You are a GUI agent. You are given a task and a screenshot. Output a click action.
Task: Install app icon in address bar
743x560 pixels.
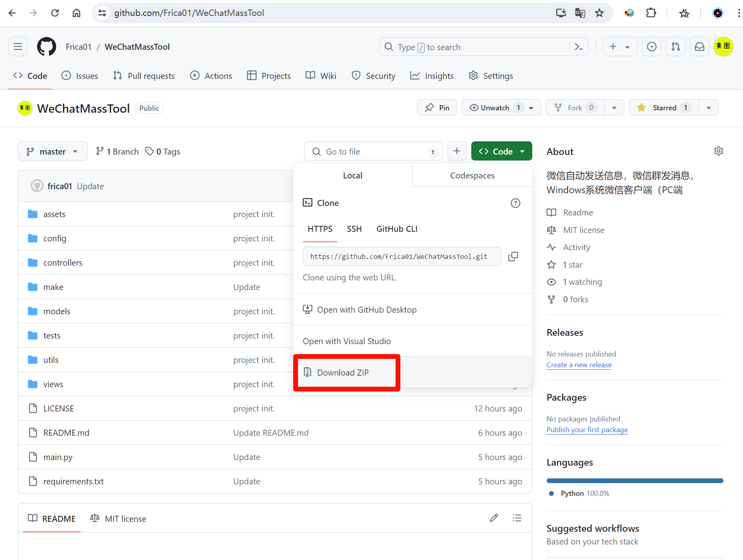[x=561, y=13]
